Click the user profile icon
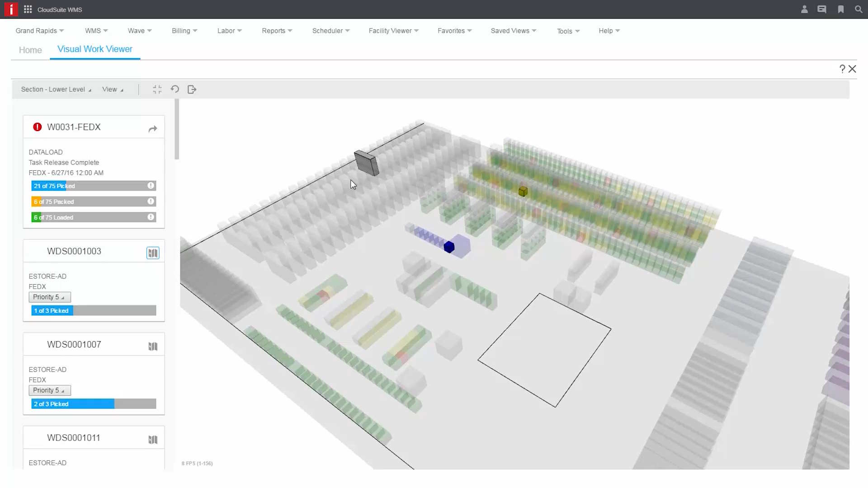 (x=804, y=9)
